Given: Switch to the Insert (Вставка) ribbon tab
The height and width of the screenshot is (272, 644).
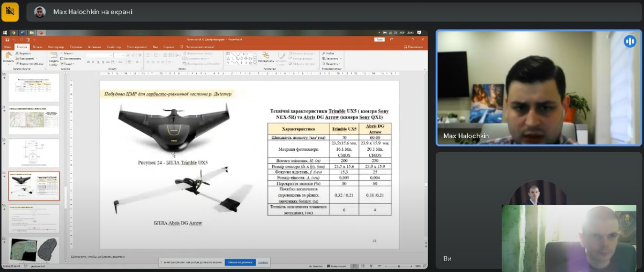Looking at the screenshot, I should coord(38,47).
